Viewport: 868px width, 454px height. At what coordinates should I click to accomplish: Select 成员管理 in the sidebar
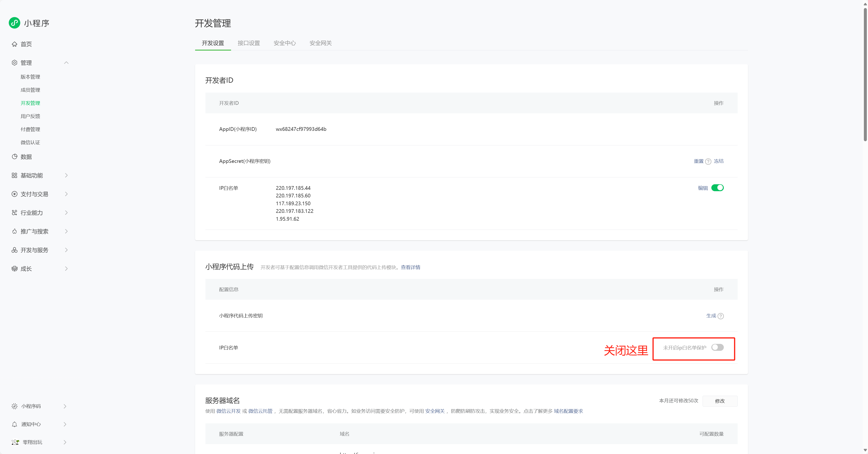(30, 90)
